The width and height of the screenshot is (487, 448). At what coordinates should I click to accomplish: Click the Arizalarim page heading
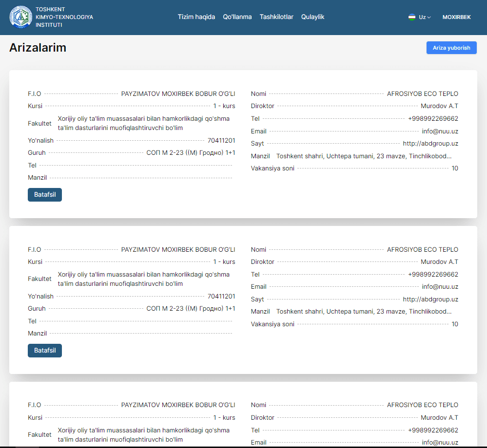pyautogui.click(x=38, y=48)
